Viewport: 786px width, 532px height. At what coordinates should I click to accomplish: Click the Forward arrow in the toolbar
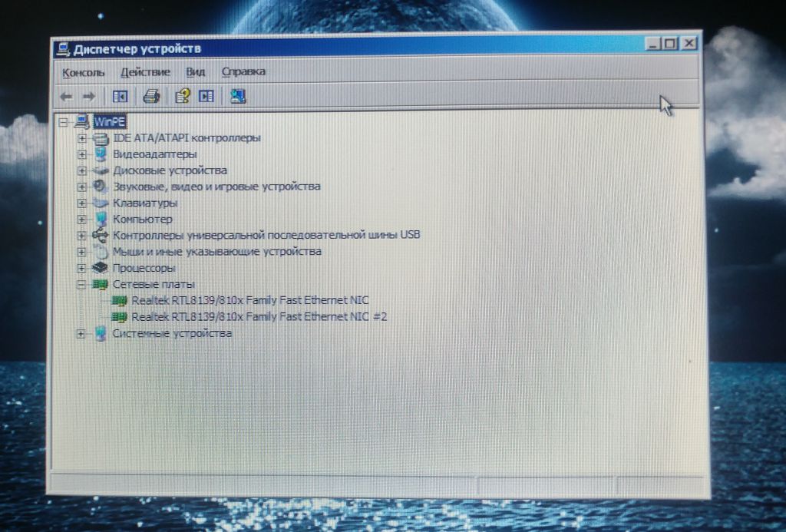(x=89, y=96)
